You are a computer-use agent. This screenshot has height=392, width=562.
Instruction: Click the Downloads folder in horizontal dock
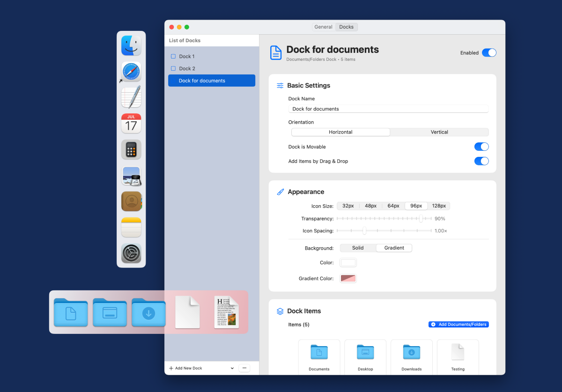point(148,312)
